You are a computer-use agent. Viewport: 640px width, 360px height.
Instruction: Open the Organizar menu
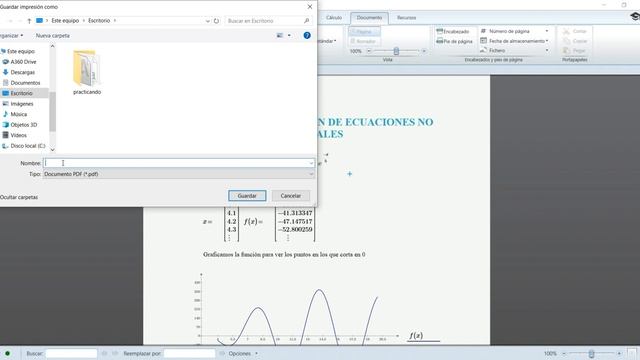click(x=11, y=36)
